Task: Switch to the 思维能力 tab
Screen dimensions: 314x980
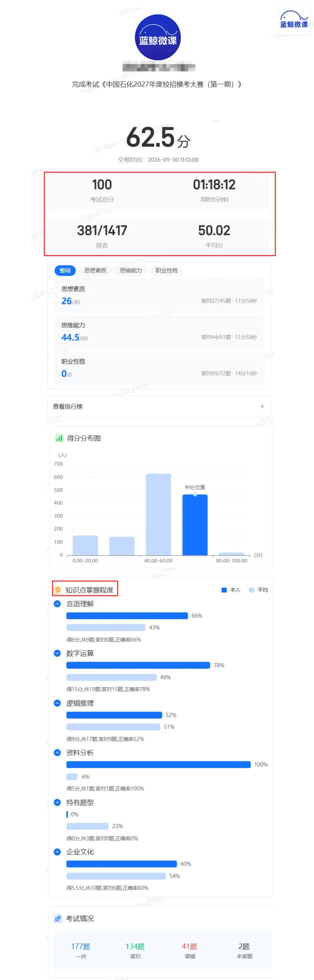Action: [x=131, y=271]
